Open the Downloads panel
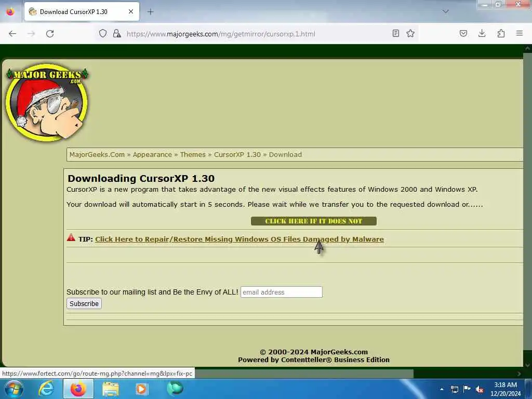The width and height of the screenshot is (532, 399). (x=482, y=33)
